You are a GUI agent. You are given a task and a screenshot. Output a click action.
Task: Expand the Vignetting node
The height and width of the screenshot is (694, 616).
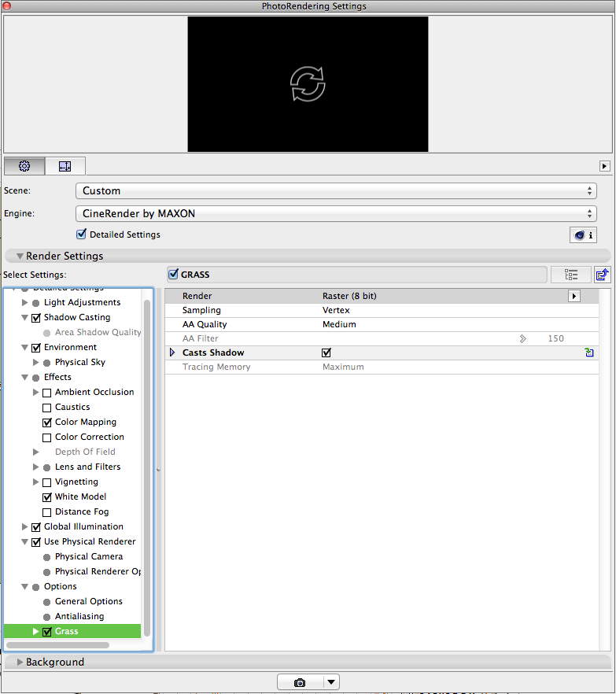36,482
